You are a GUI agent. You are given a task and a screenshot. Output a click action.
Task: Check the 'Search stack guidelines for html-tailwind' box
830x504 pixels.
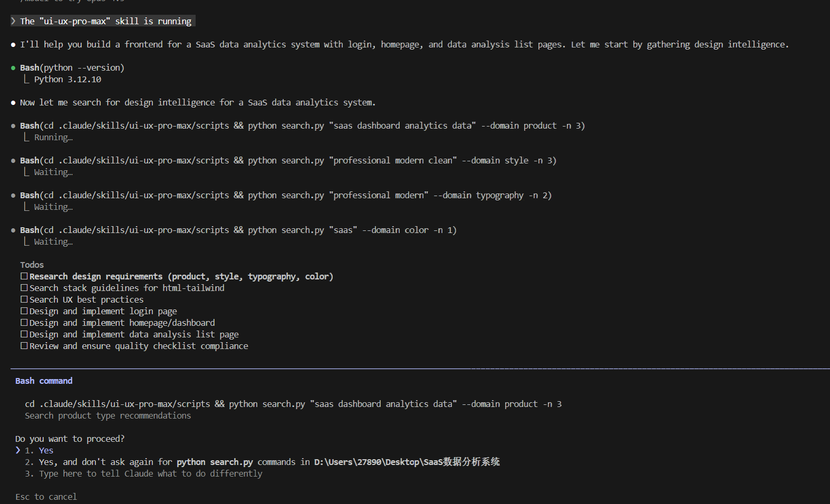click(24, 288)
